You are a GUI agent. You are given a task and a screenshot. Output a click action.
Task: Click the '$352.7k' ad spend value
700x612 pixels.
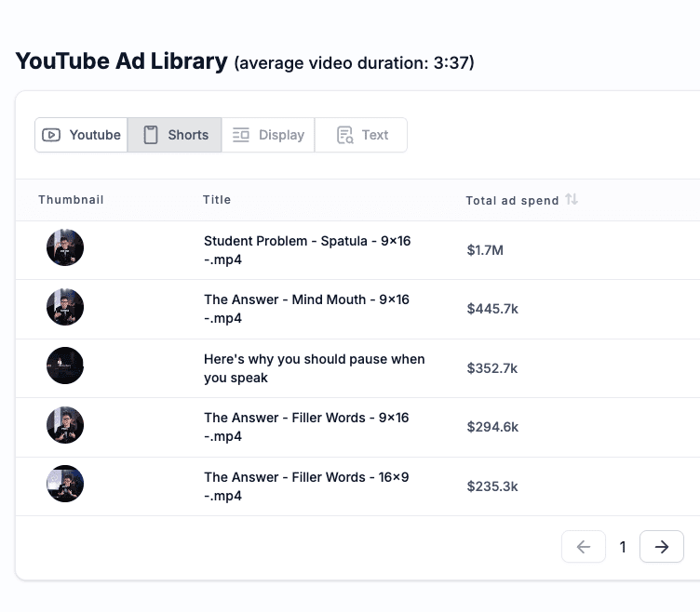(492, 368)
